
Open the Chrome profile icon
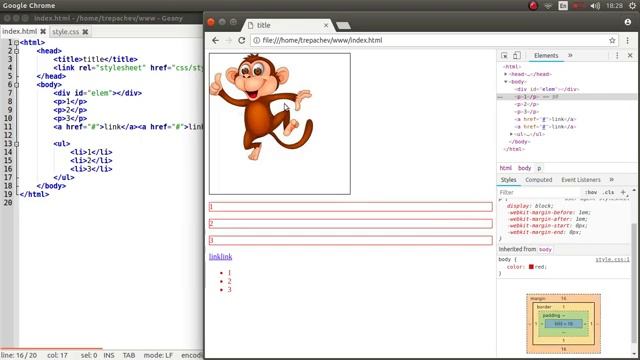[x=628, y=22]
